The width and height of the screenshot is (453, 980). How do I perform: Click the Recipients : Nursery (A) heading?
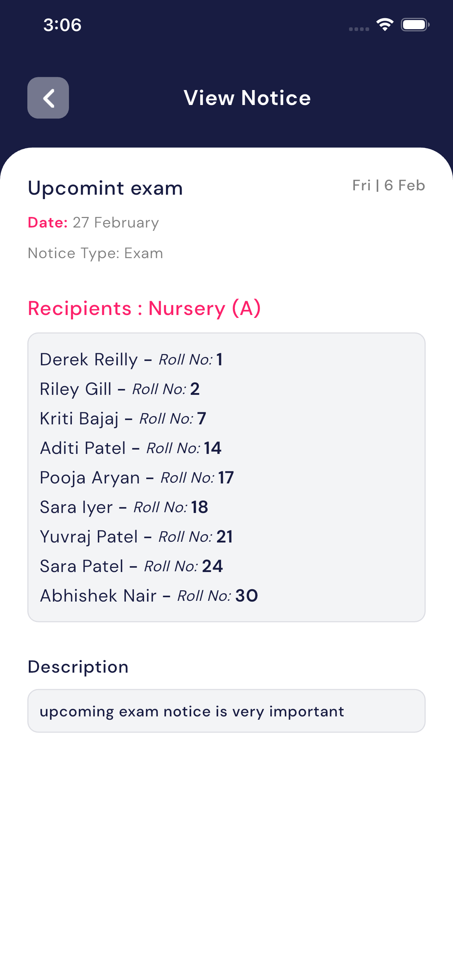click(145, 308)
